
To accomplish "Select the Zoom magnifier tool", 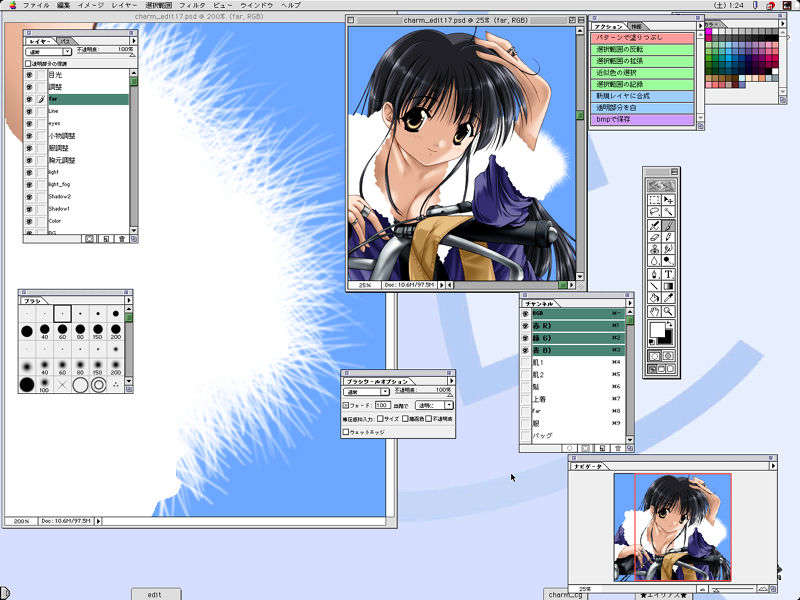I will [668, 311].
